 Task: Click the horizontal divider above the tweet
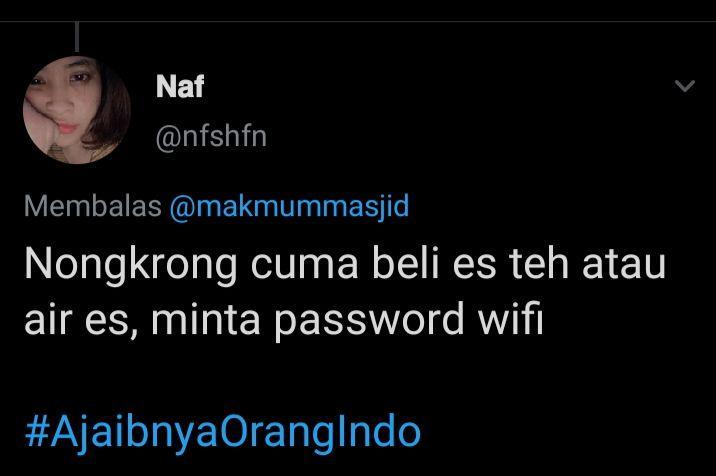pos(358,21)
